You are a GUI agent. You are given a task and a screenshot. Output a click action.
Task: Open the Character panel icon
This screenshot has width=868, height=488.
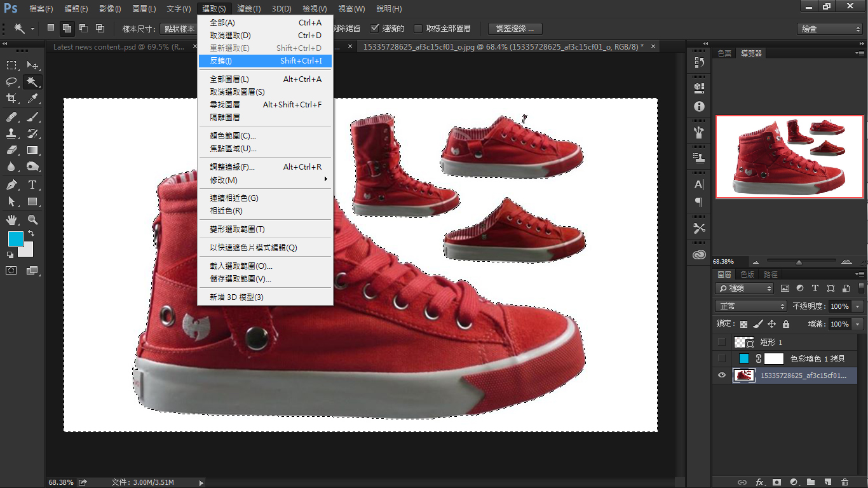click(x=699, y=184)
